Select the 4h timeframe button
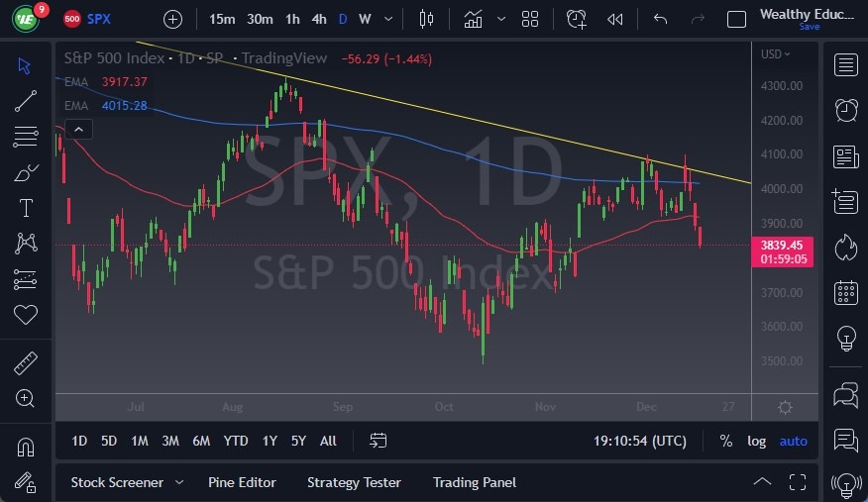 318,19
